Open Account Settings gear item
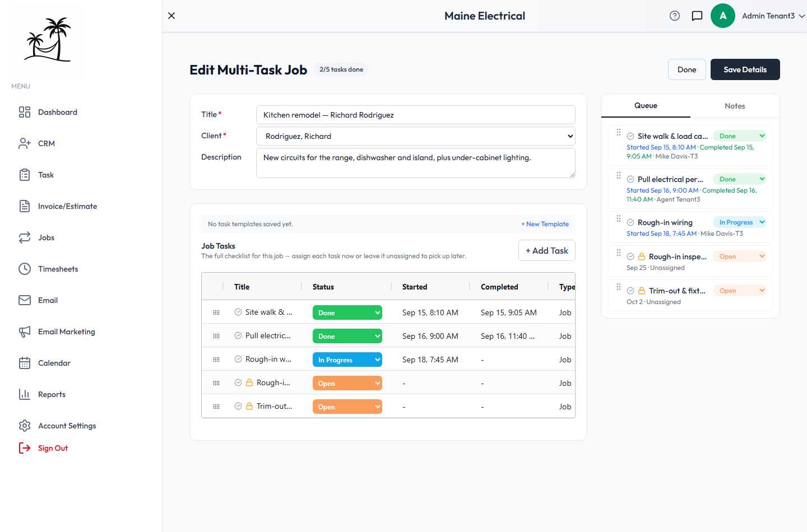Image resolution: width=807 pixels, height=532 pixels. pyautogui.click(x=57, y=426)
